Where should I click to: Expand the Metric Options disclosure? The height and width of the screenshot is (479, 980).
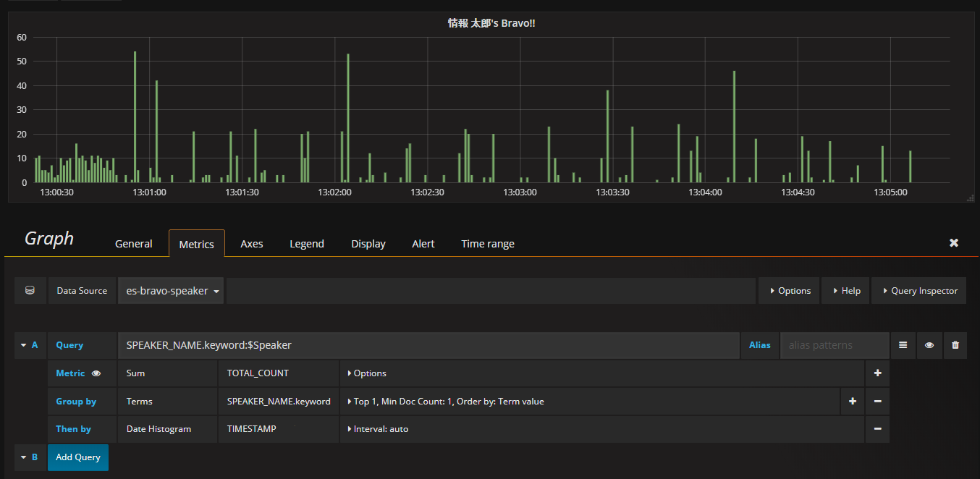(368, 373)
